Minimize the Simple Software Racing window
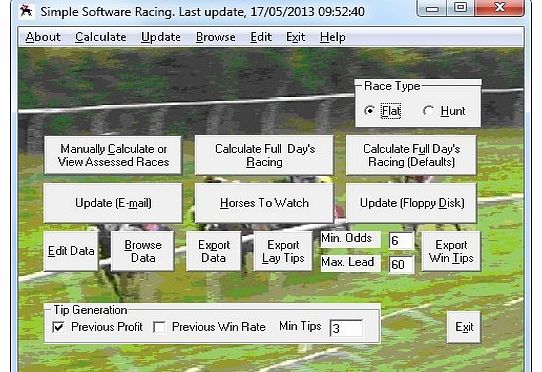Image resolution: width=542 pixels, height=372 pixels. (x=432, y=8)
